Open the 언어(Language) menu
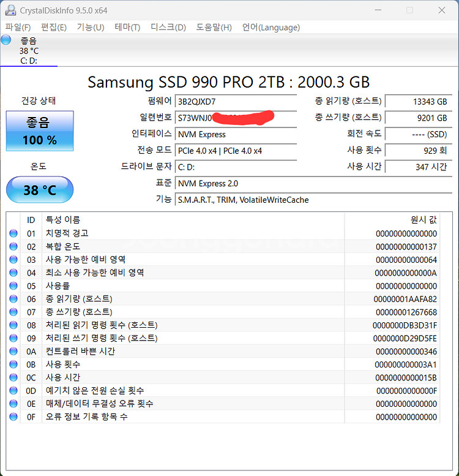 point(271,28)
